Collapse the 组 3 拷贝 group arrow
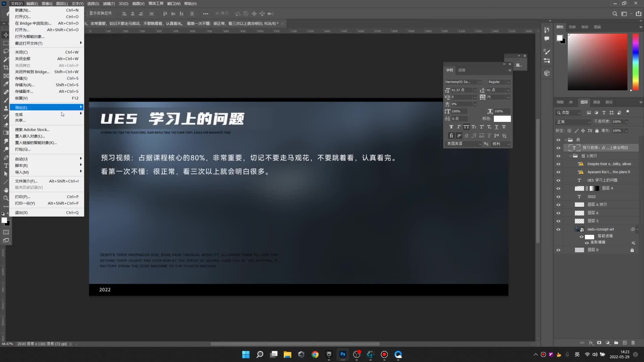This screenshot has width=644, height=362. pyautogui.click(x=571, y=156)
